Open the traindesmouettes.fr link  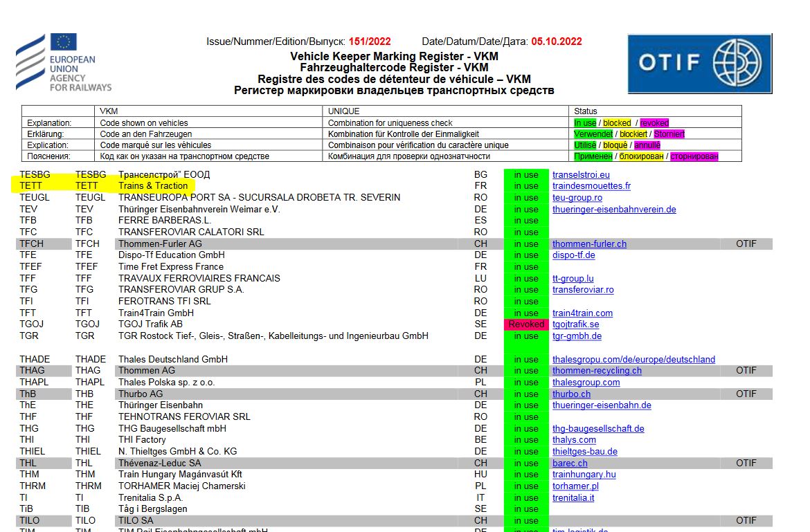click(x=591, y=186)
